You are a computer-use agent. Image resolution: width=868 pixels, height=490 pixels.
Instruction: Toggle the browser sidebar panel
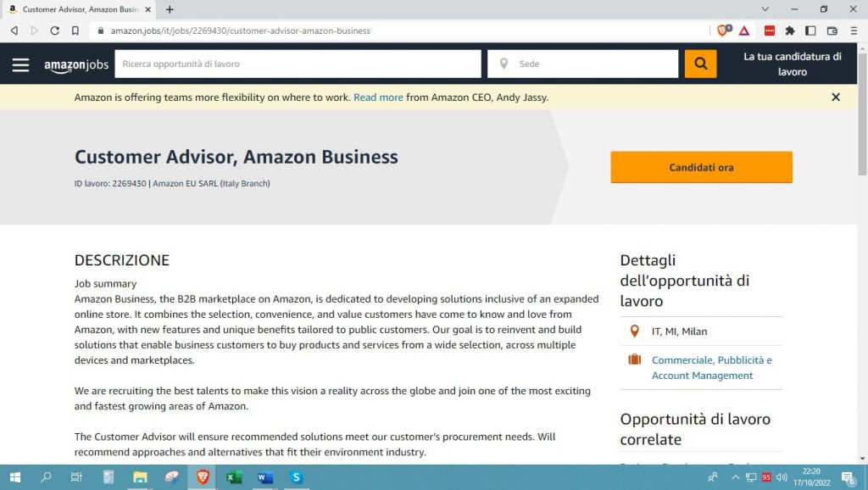point(810,31)
